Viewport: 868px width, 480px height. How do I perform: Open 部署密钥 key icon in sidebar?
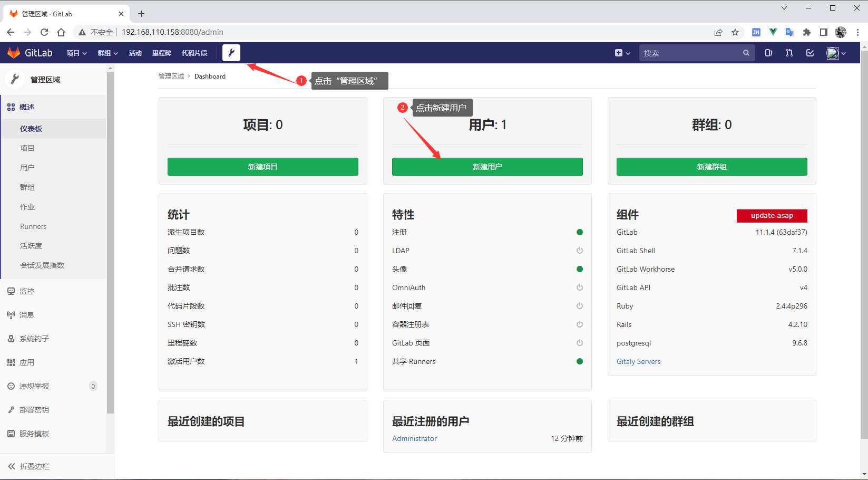click(x=11, y=410)
